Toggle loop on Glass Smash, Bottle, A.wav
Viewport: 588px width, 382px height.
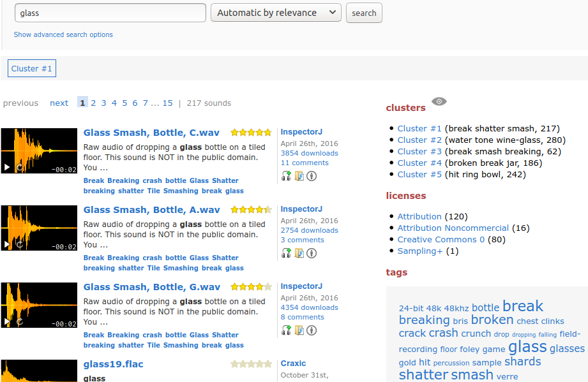click(20, 244)
